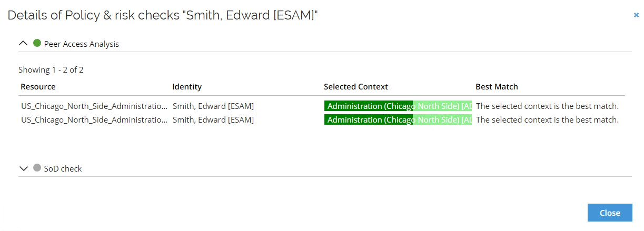Open the Peer Access Analysis section label

(82, 44)
